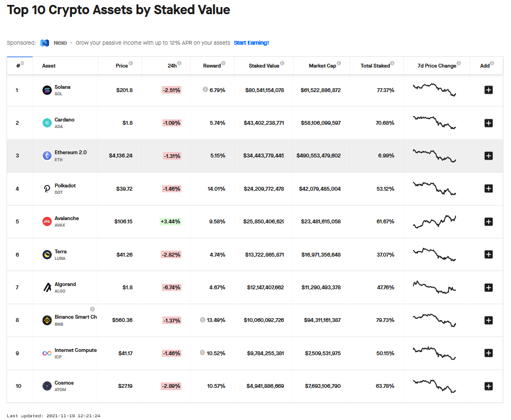Add Algorand using its plus button
511x420 pixels.
tap(488, 288)
